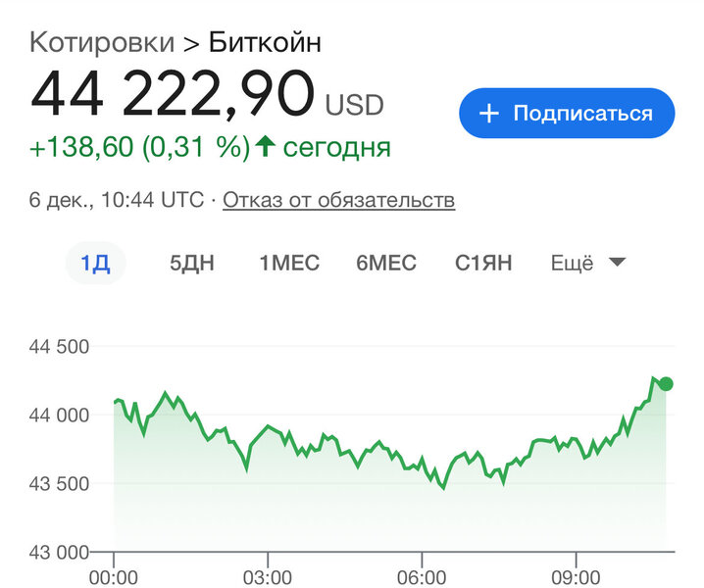
Task: Choose the 6МЕС chart range
Action: 386,263
